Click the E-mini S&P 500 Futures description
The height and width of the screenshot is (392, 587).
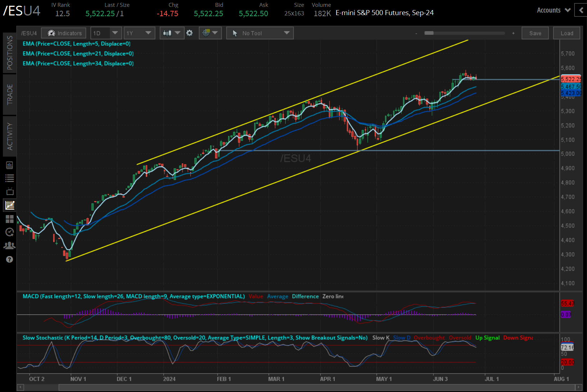coord(384,13)
